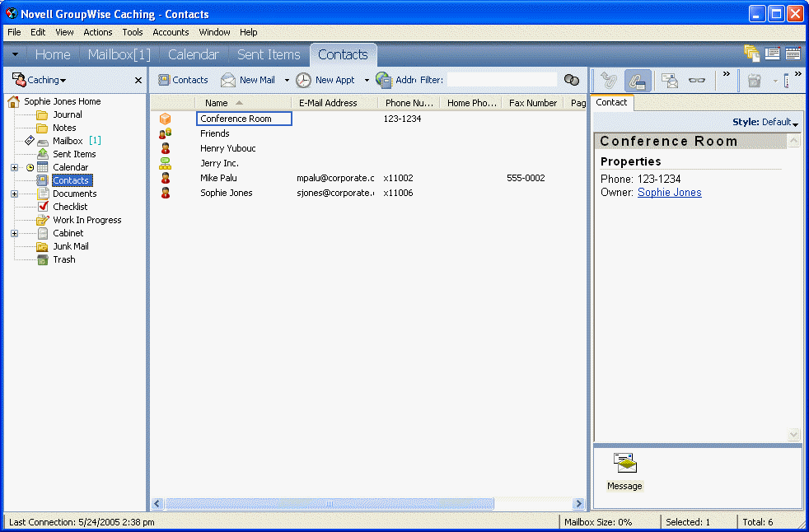Switch to the Sent Items tab
809x532 pixels.
click(269, 54)
